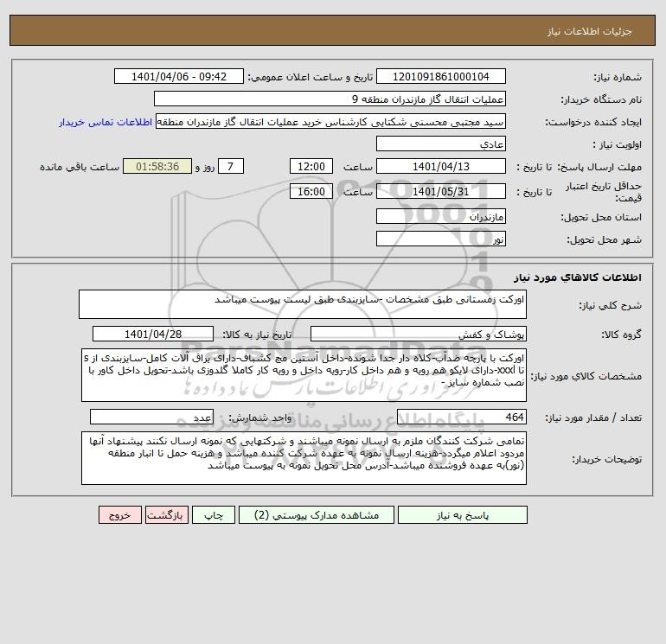Open اطلاعات تماس خریدار link

pyautogui.click(x=106, y=122)
